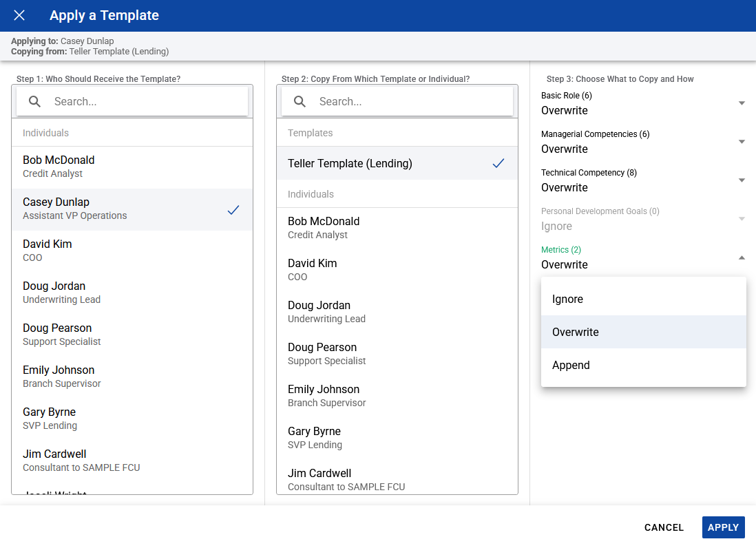756x548 pixels.
Task: Select Emily Johnson in Step 1 list
Action: tap(132, 377)
